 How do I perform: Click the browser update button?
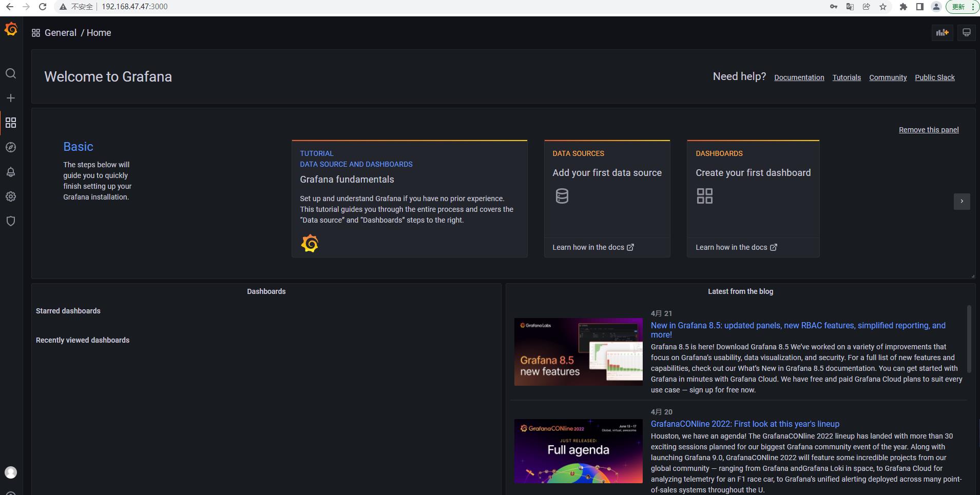coord(962,7)
